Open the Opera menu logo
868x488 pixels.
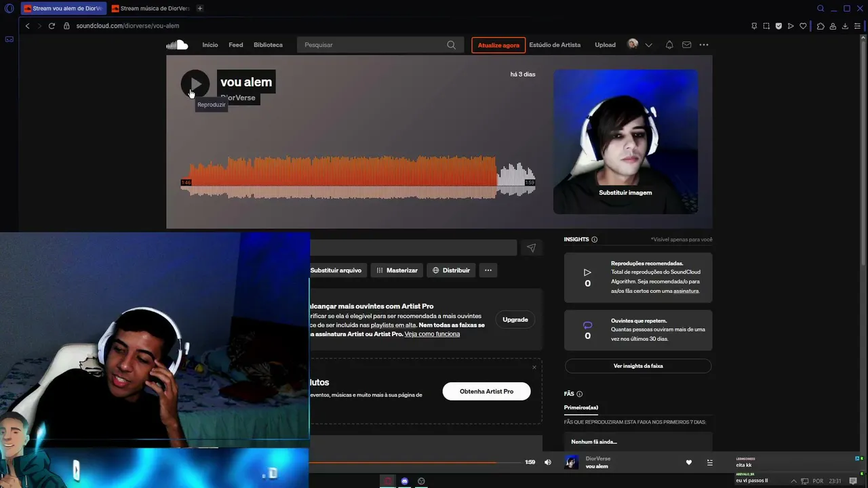point(9,8)
